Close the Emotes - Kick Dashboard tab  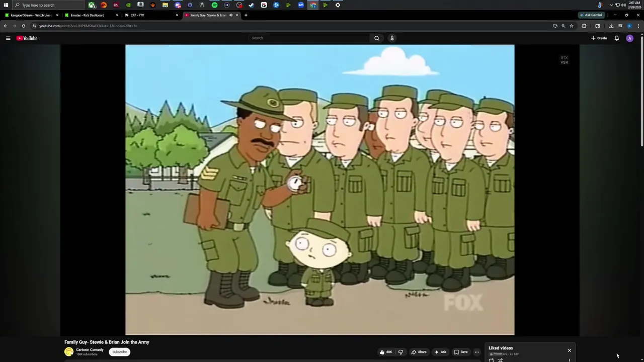click(117, 15)
